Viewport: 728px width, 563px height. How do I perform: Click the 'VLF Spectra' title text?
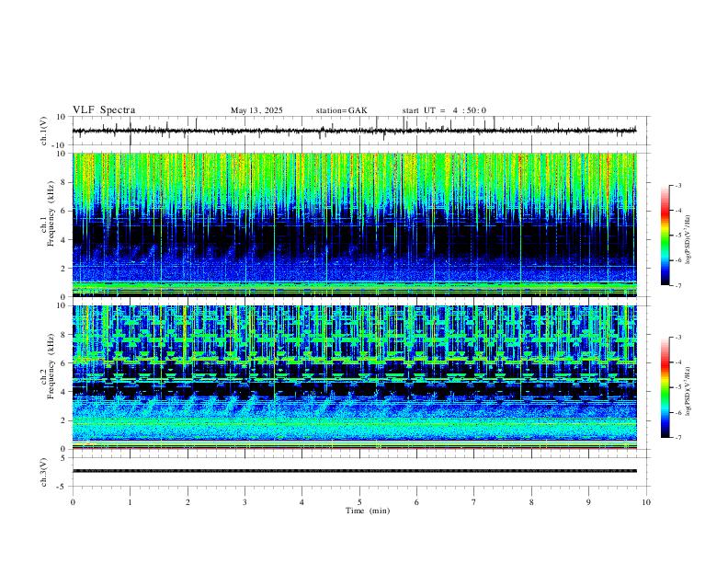pyautogui.click(x=104, y=110)
